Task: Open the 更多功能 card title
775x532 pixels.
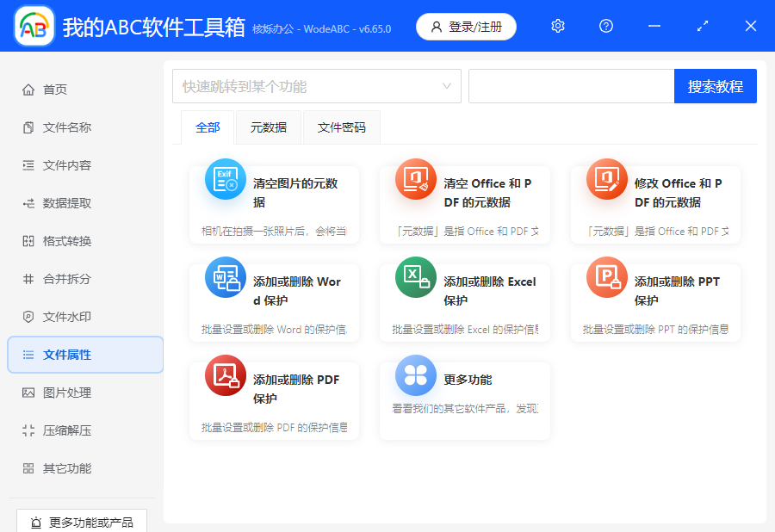Action: [x=468, y=380]
